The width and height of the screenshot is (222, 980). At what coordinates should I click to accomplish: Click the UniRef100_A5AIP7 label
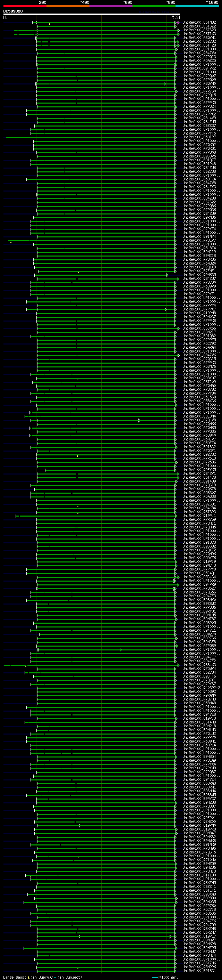[199, 137]
